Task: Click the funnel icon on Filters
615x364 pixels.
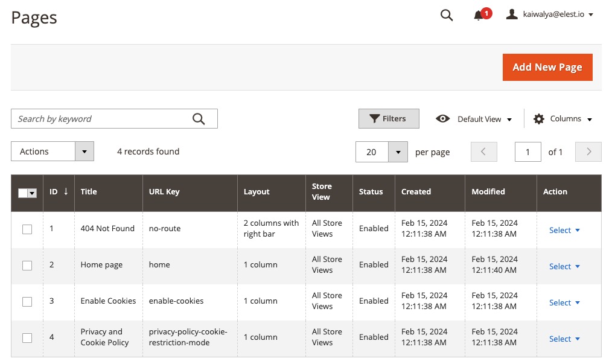Action: coord(374,118)
